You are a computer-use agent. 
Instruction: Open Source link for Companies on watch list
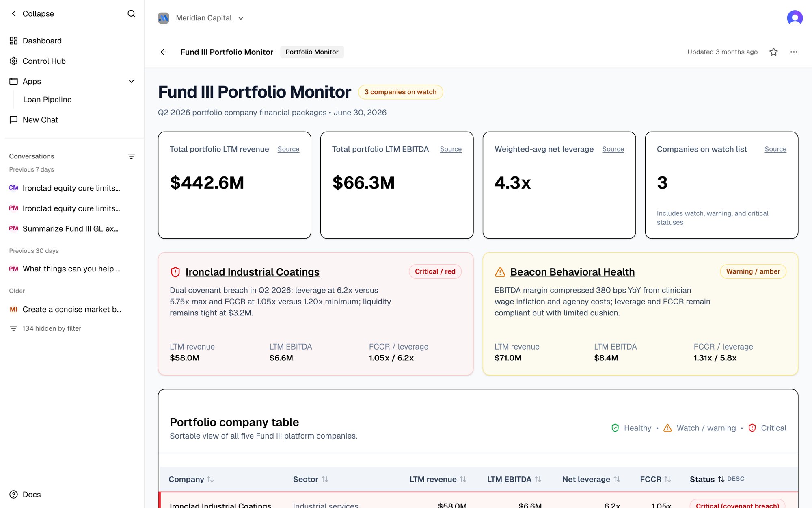775,149
